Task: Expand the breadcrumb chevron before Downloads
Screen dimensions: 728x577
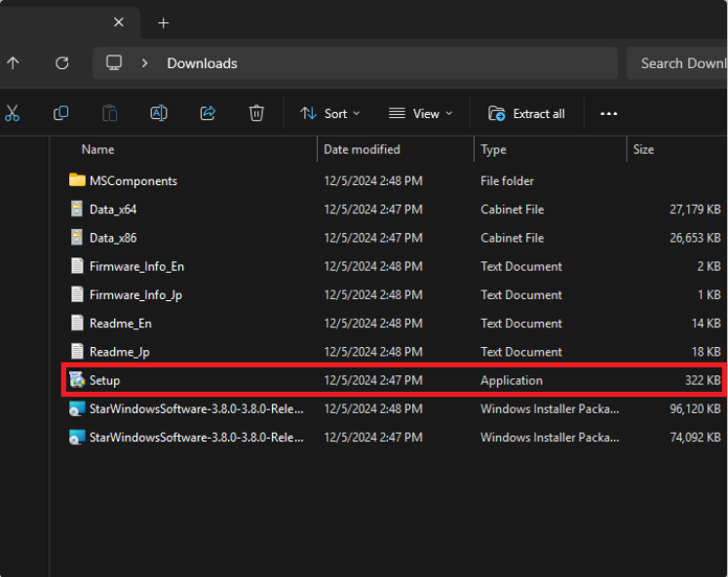Action: (144, 63)
